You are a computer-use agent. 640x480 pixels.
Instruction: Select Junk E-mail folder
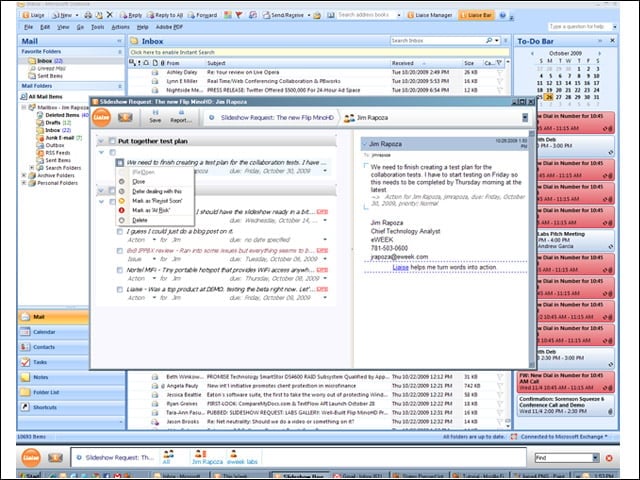(x=60, y=138)
